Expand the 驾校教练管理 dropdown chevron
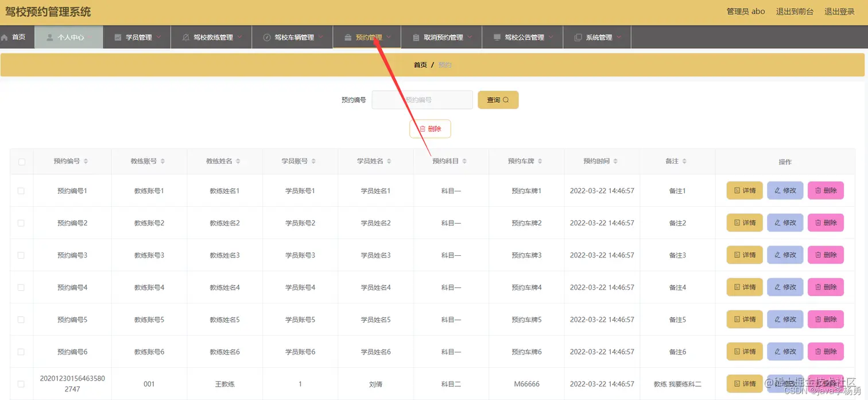 coord(239,37)
